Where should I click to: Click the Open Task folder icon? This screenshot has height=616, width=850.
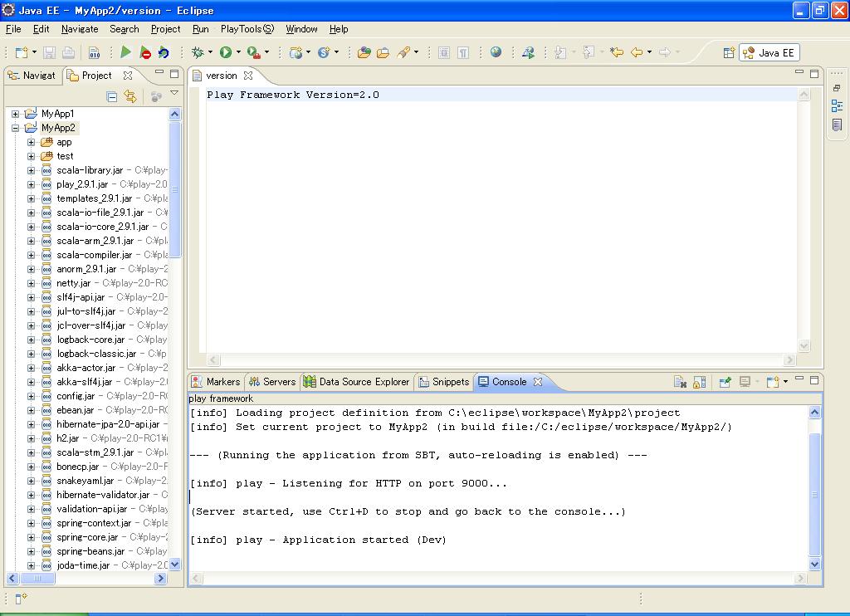coord(383,52)
